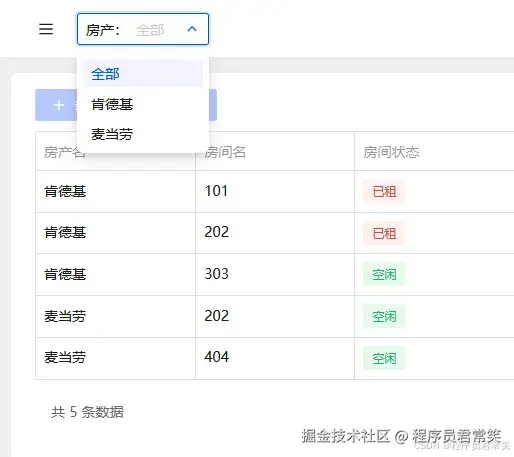
Task: Click room number 101 cell
Action: pyautogui.click(x=275, y=191)
